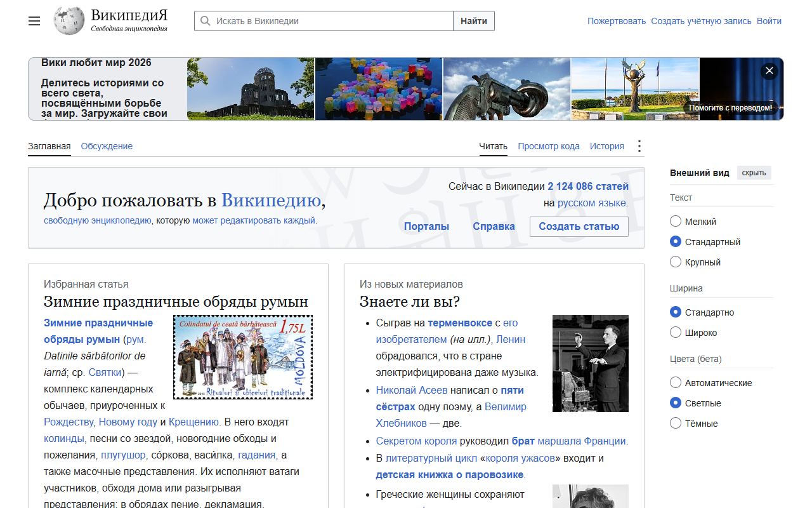Select Стандартный text size

676,242
